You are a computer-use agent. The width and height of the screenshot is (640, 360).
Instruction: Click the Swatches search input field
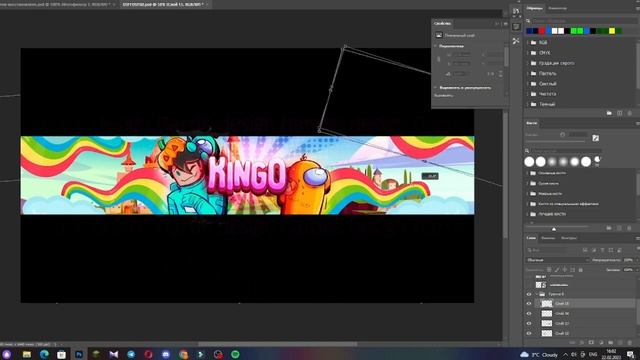(x=584, y=20)
